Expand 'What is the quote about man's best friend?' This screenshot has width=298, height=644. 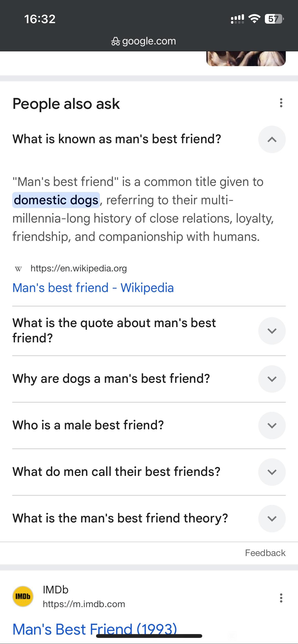pos(272,331)
